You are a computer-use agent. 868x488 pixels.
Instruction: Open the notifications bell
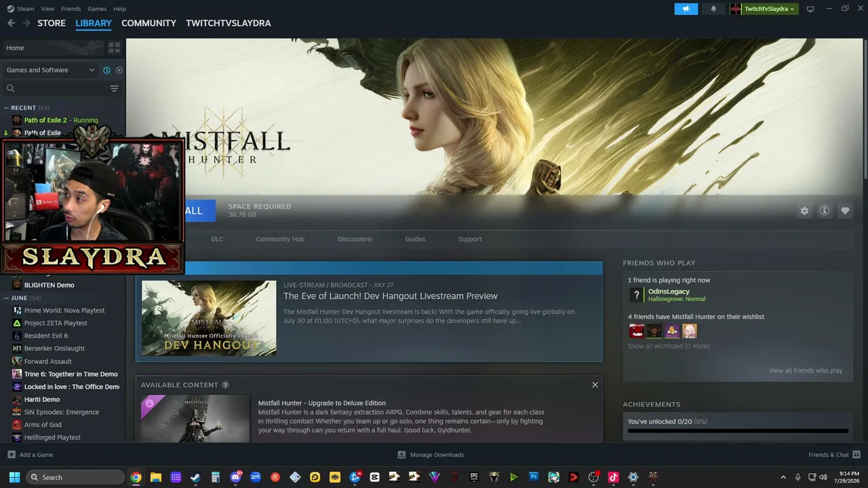click(x=713, y=9)
